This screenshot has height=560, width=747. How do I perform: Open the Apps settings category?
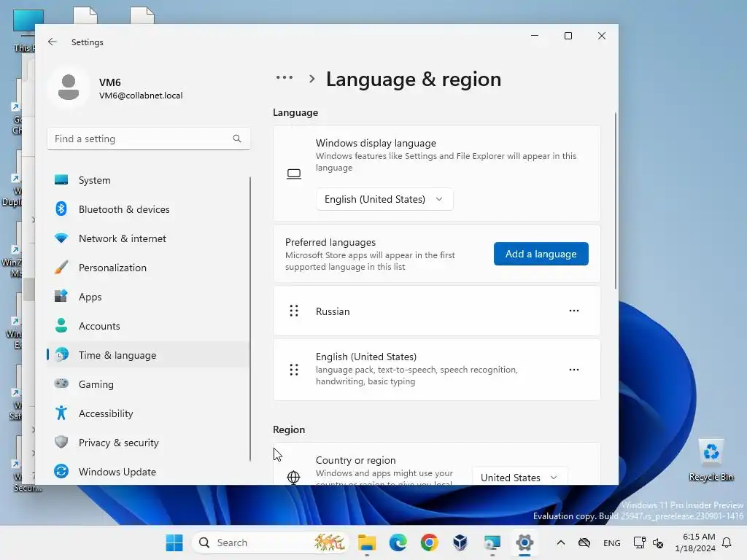(x=148, y=297)
